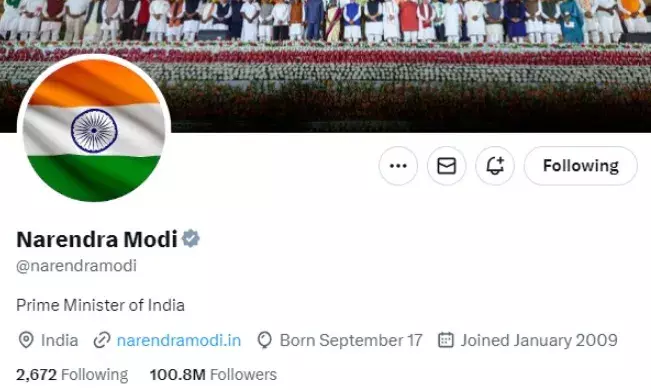Click the Joined January 2009 text

(x=539, y=340)
